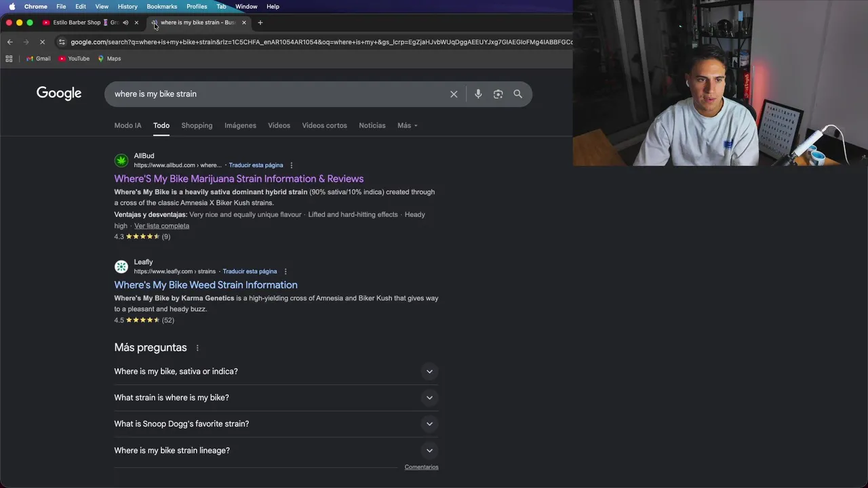This screenshot has height=488, width=868.
Task: Open more options for Leafly result
Action: [x=285, y=272]
